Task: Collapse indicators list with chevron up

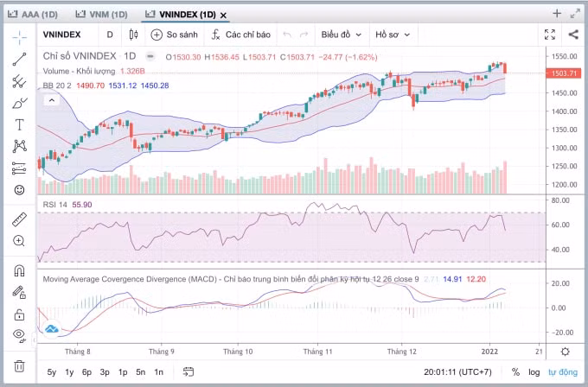Action: pos(52,100)
